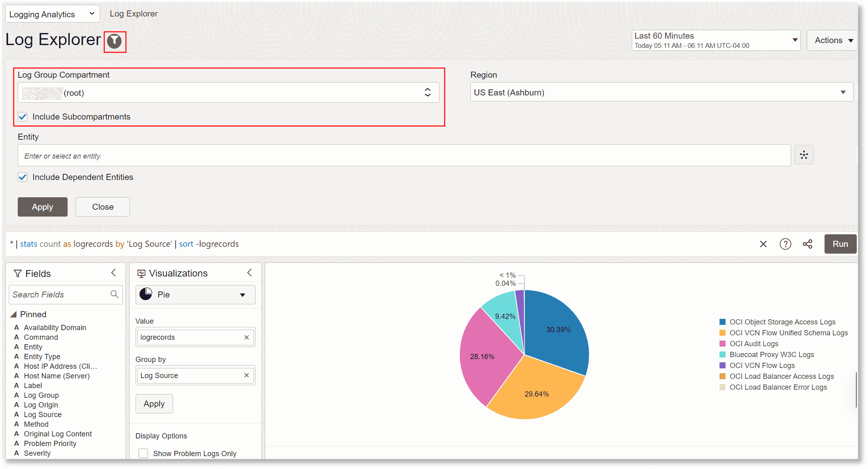Toggle Include Dependent Entities checkbox
Viewport: 868px width, 469px height.
point(23,177)
